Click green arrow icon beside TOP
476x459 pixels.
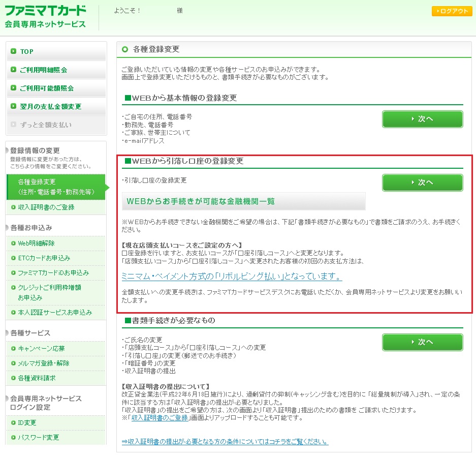13,51
